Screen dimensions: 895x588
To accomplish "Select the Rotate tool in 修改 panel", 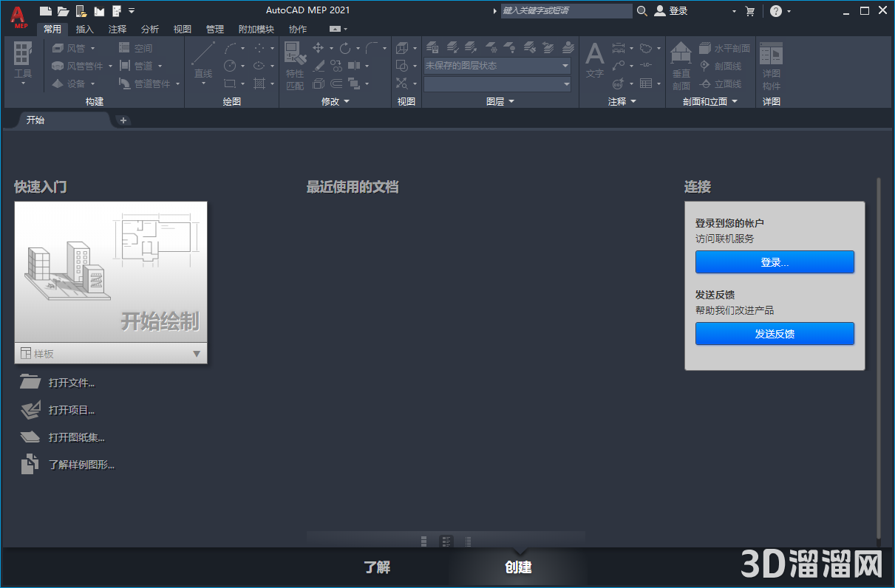I will 345,48.
